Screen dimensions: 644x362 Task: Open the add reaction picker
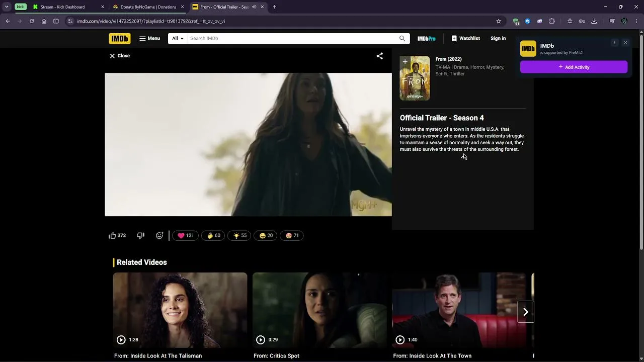click(x=159, y=235)
